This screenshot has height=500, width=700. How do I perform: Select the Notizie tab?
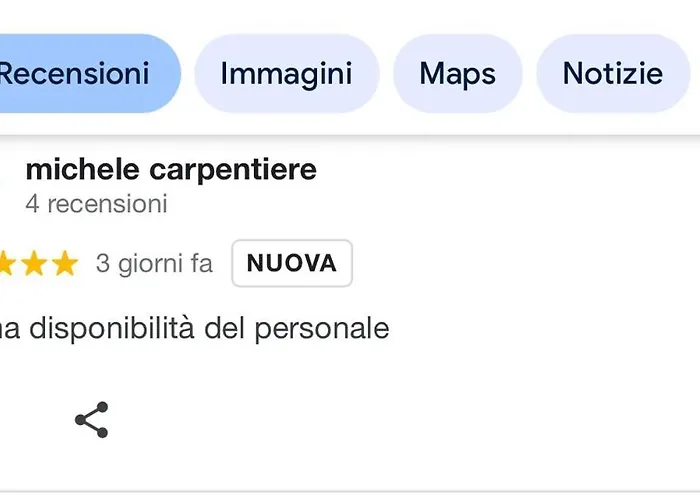coord(613,74)
